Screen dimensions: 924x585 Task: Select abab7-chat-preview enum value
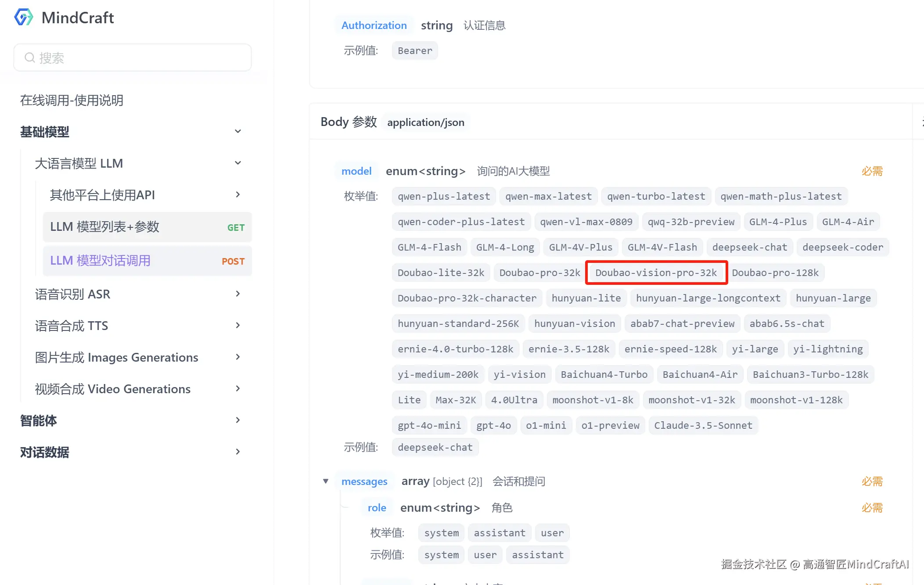[x=682, y=324]
